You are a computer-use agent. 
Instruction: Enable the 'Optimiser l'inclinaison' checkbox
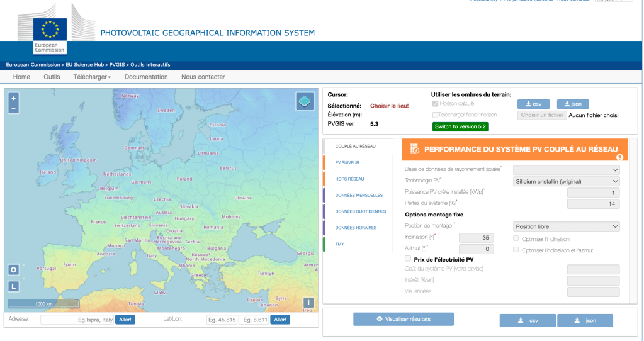[x=516, y=238]
